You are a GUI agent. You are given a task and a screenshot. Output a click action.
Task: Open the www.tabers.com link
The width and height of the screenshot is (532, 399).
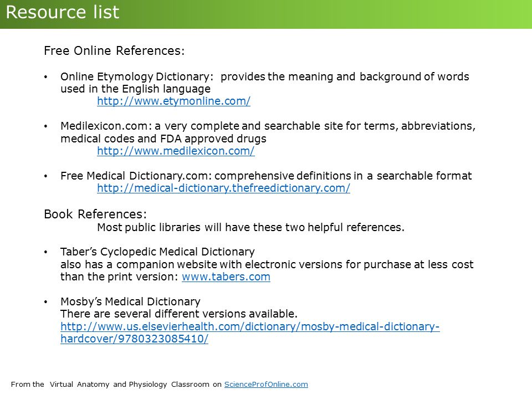click(226, 277)
